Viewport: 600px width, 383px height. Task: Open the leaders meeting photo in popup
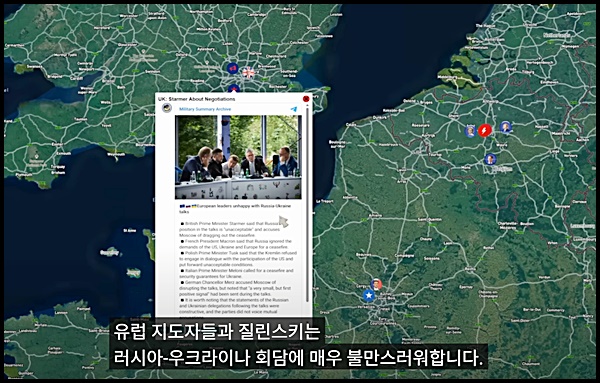tap(238, 157)
